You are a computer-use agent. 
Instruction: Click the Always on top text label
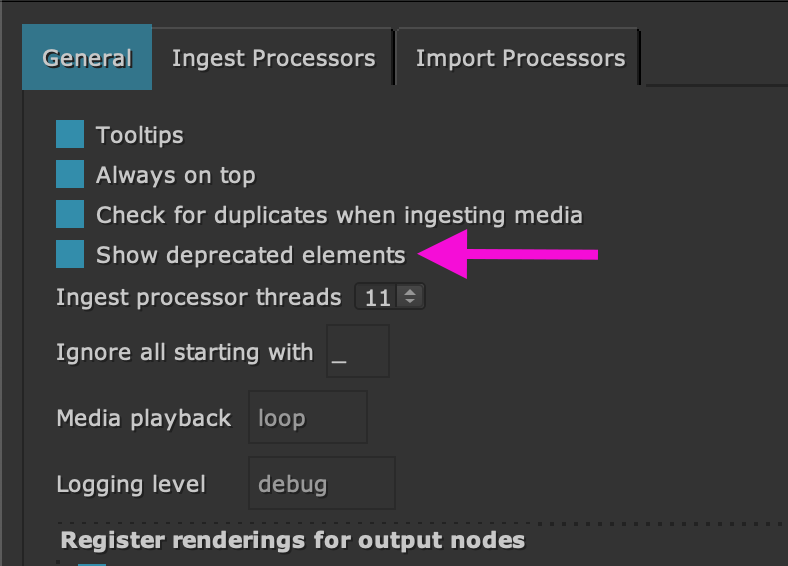click(175, 175)
